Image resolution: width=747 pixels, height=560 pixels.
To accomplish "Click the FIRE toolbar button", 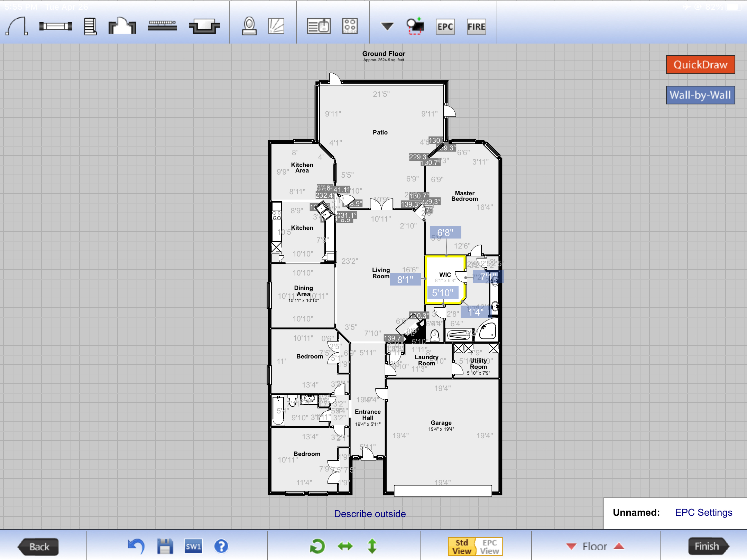I will click(476, 27).
